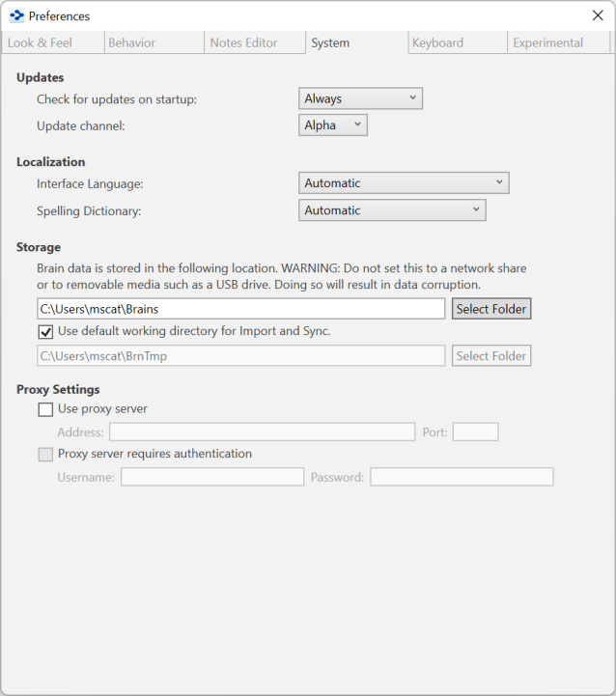Open the Experimental tab
Screen dimensions: 616x696
click(x=547, y=42)
